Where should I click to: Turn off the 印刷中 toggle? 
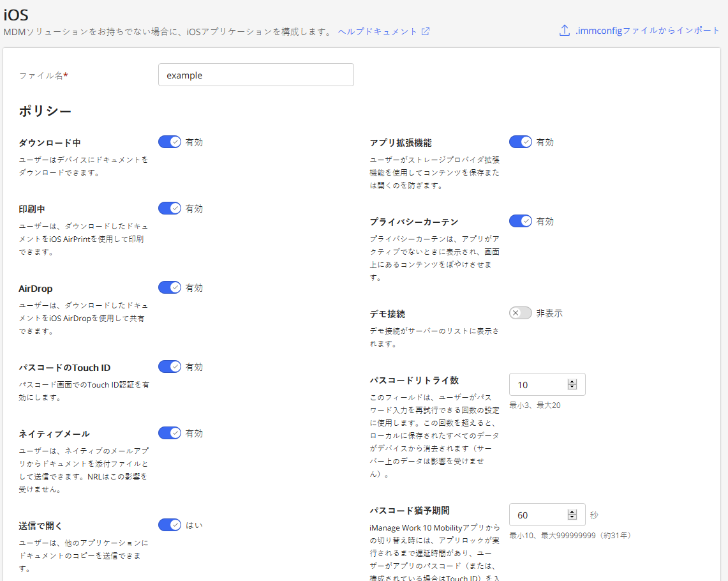(x=170, y=208)
